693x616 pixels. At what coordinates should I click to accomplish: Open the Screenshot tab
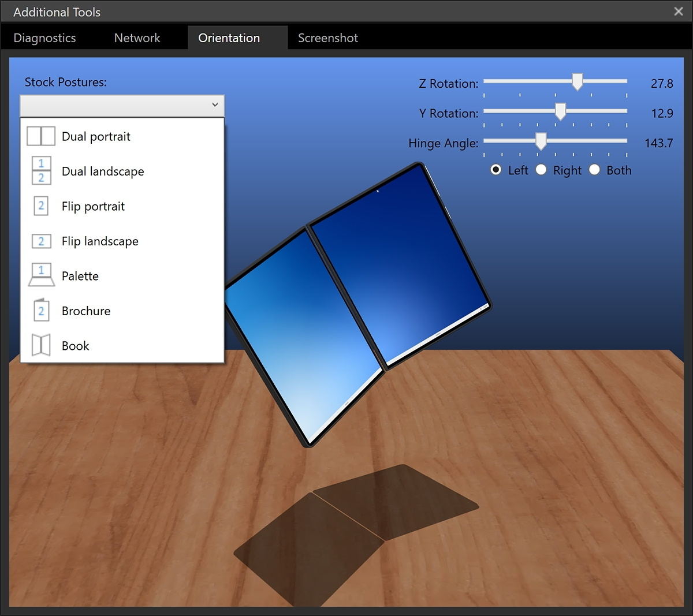click(x=328, y=38)
